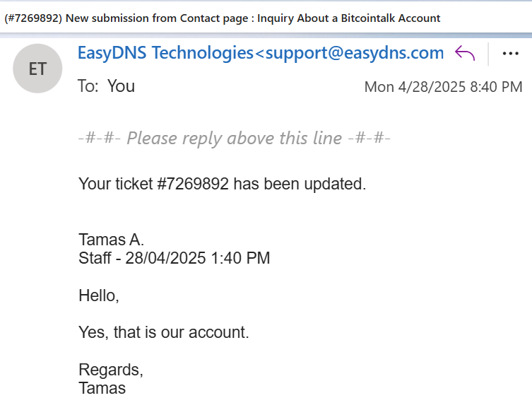The width and height of the screenshot is (532, 410).
Task: Click the Mon 4/28/2025 8:40 PM timestamp
Action: pos(443,87)
